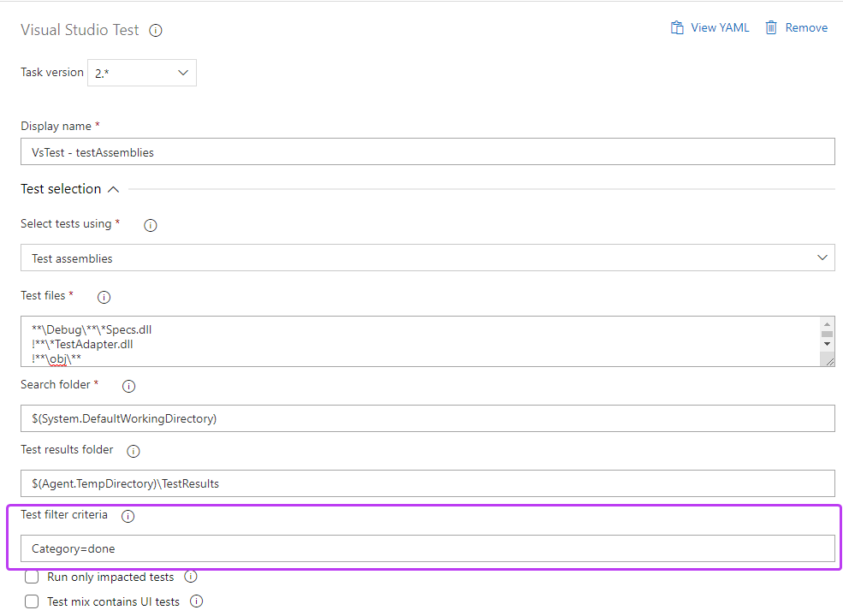Viewport: 843px width, 616px height.
Task: Click the Test files scrollbar thumb
Action: (827, 335)
